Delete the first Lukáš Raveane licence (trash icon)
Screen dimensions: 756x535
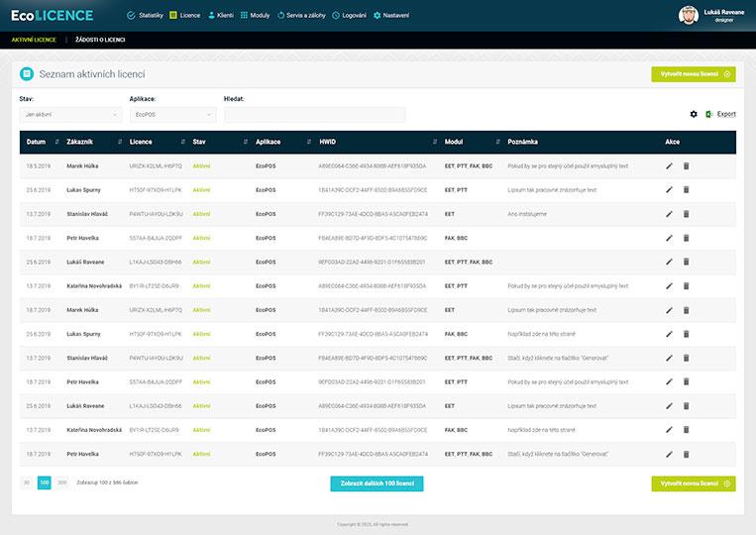[x=686, y=262]
